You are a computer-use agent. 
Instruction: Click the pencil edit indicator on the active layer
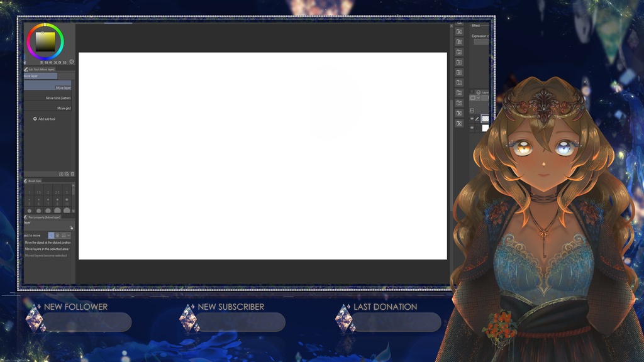[477, 119]
